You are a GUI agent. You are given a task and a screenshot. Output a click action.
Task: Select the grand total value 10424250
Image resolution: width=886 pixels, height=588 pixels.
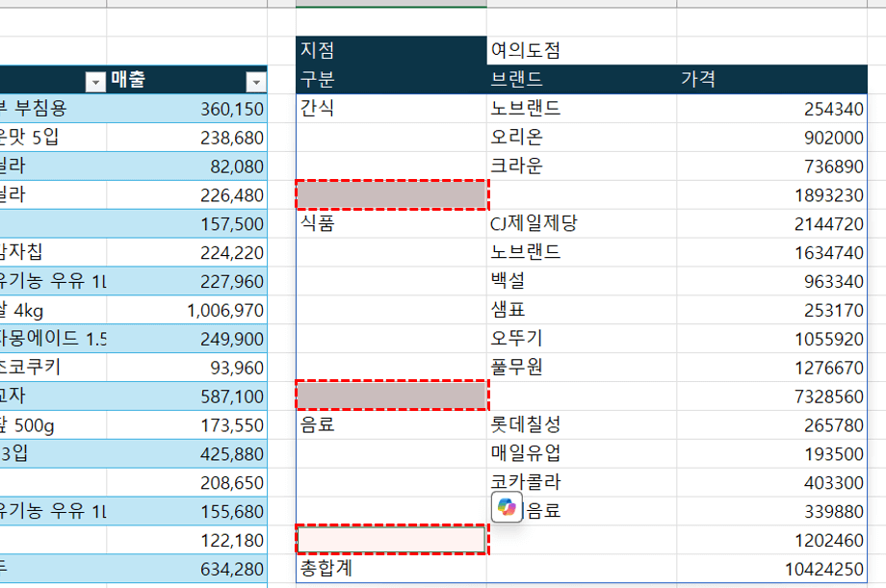(771, 569)
